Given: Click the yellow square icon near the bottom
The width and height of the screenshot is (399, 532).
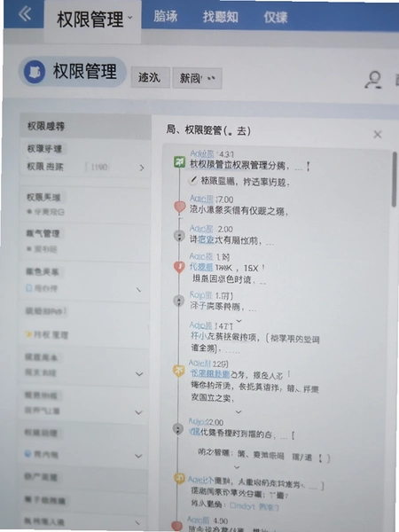Looking at the screenshot, I should [179, 478].
